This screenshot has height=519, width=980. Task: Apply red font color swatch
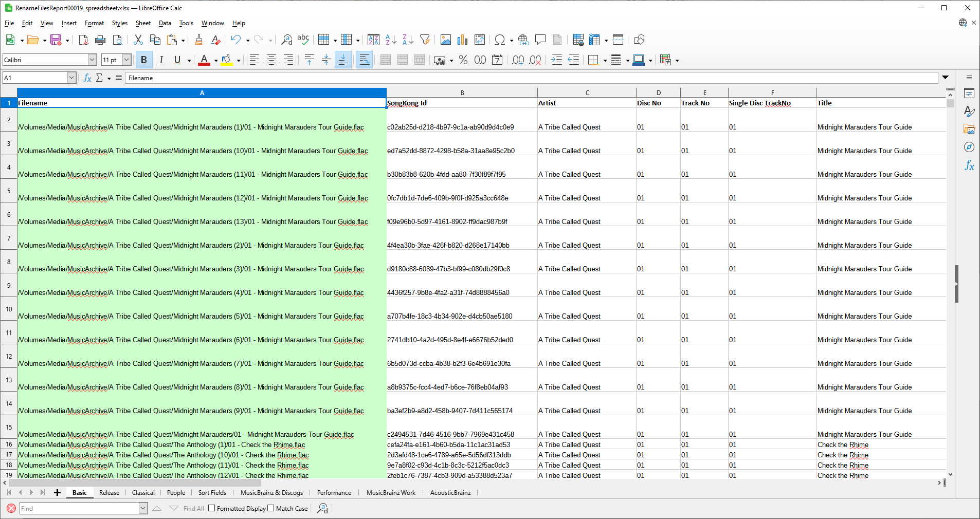(204, 60)
